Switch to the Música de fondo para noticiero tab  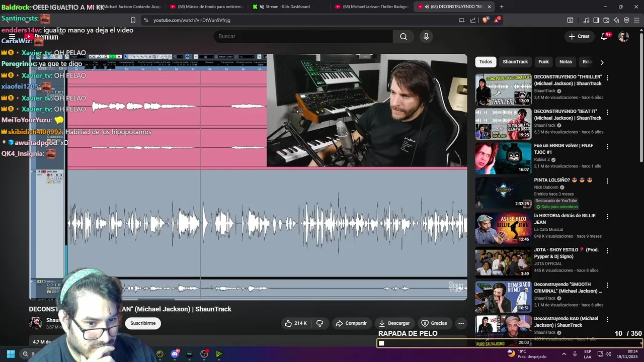(206, 7)
